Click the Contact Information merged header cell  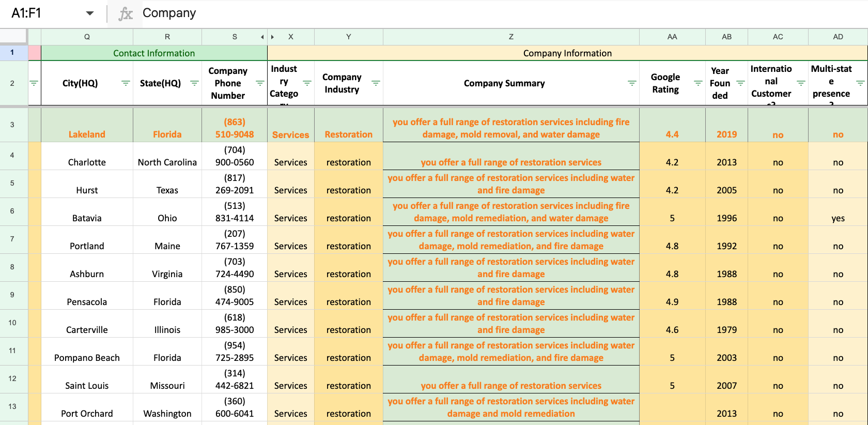coord(154,53)
